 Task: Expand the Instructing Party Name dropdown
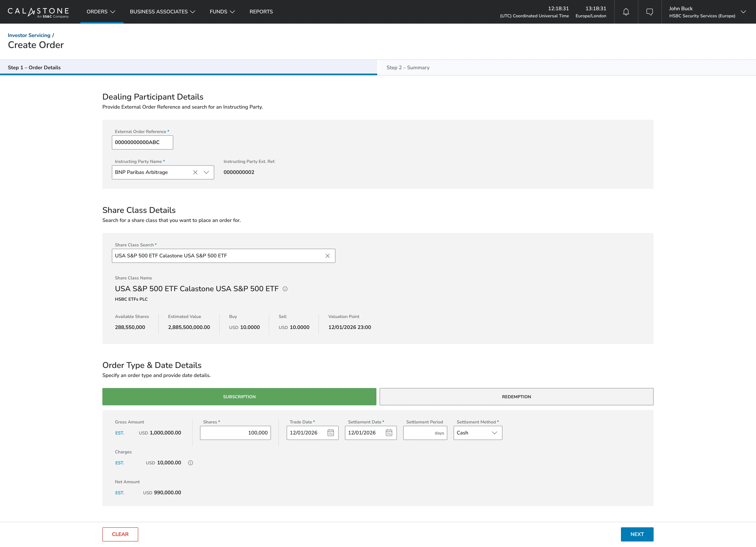[206, 172]
